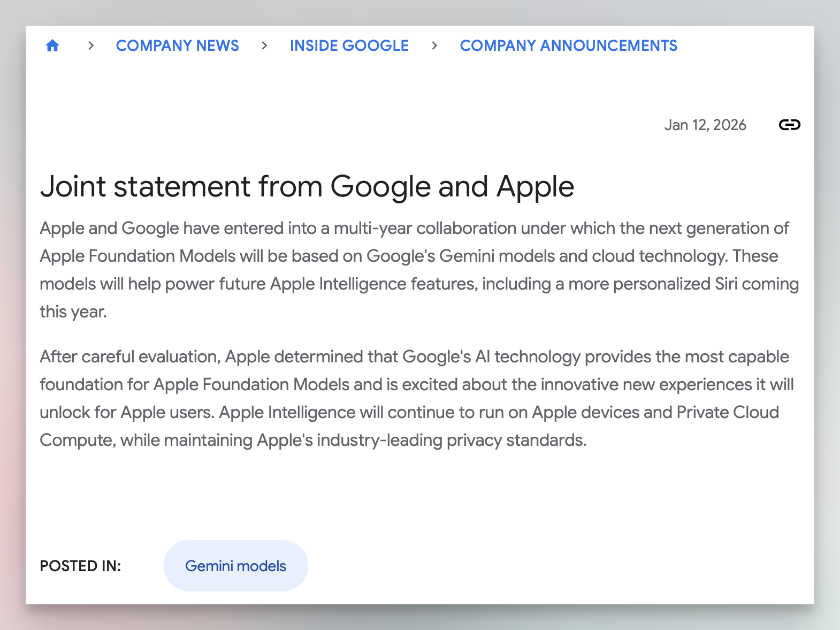Navigate to Inside Google breadcrumb
Image resolution: width=840 pixels, height=630 pixels.
click(349, 46)
